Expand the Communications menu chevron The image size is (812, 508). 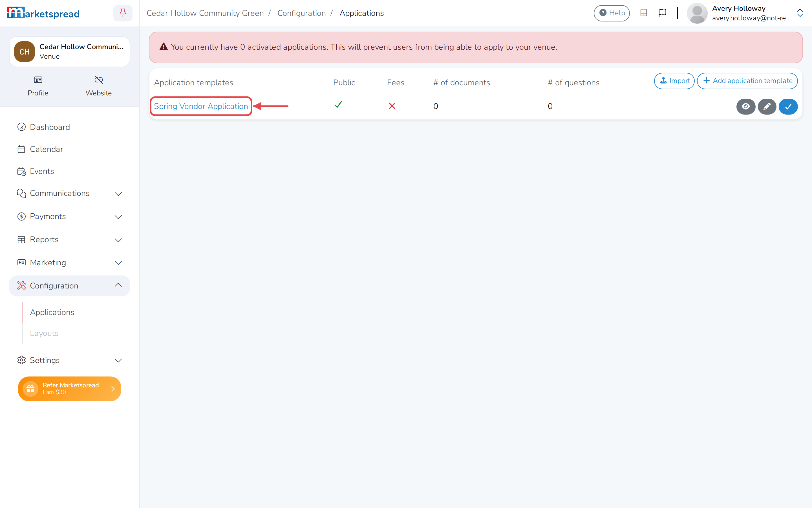(x=118, y=194)
